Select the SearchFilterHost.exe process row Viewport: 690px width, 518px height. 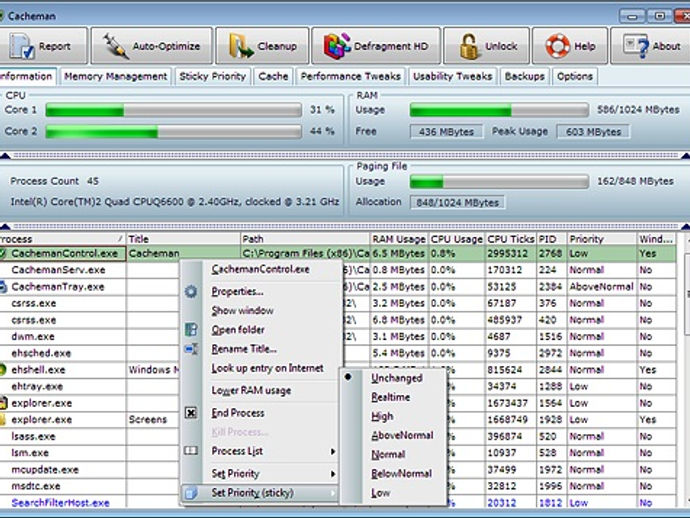pyautogui.click(x=338, y=503)
